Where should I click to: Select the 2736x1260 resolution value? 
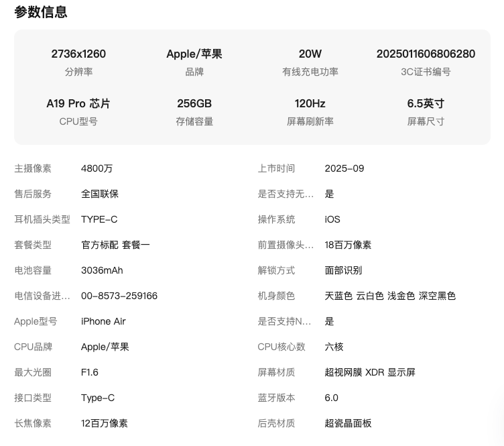78,54
